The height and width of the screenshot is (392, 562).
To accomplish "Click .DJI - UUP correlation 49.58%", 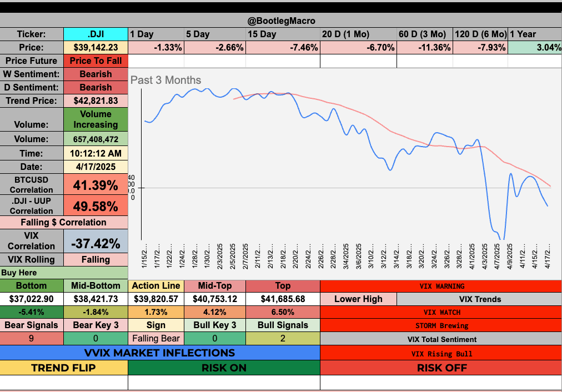I will pyautogui.click(x=96, y=205).
